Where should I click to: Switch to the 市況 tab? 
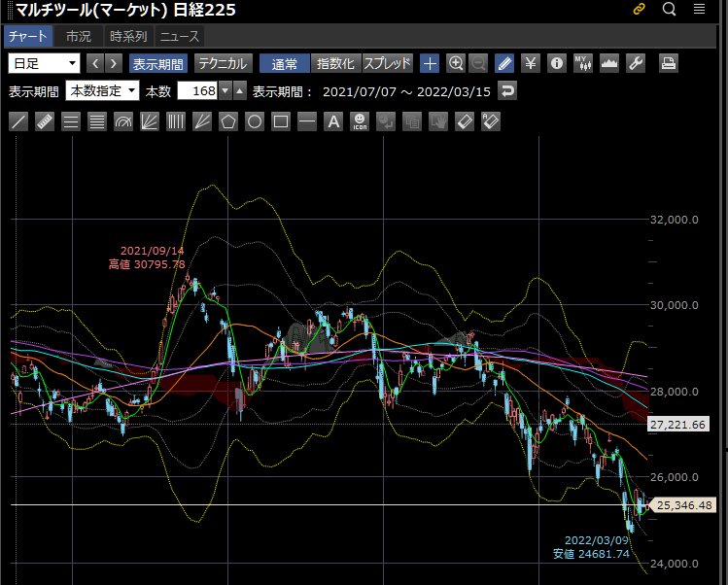79,36
